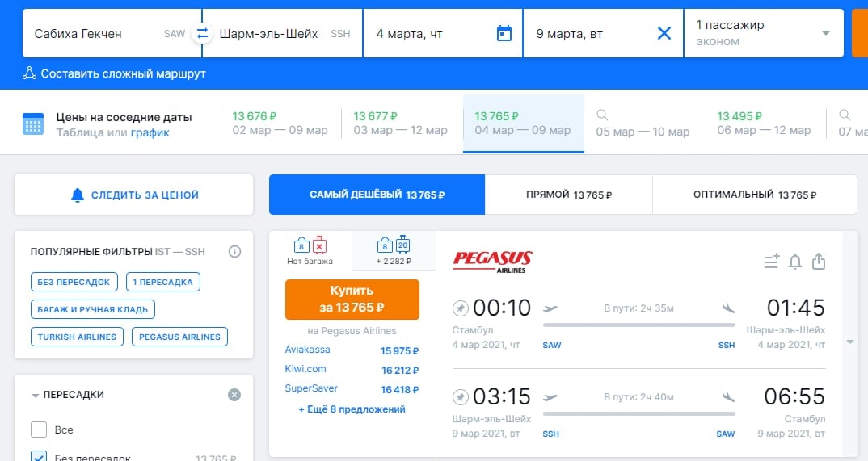Switch to Самый дешёвый tab
Image resolution: width=868 pixels, height=461 pixels.
coord(377,195)
